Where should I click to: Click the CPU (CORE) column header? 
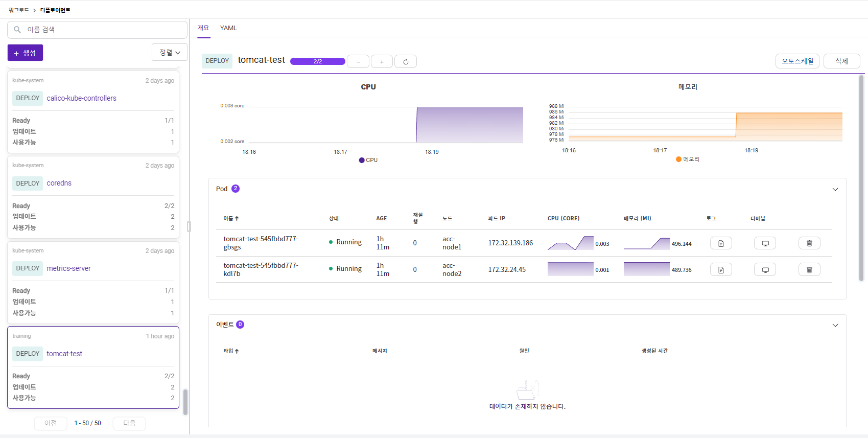point(564,218)
